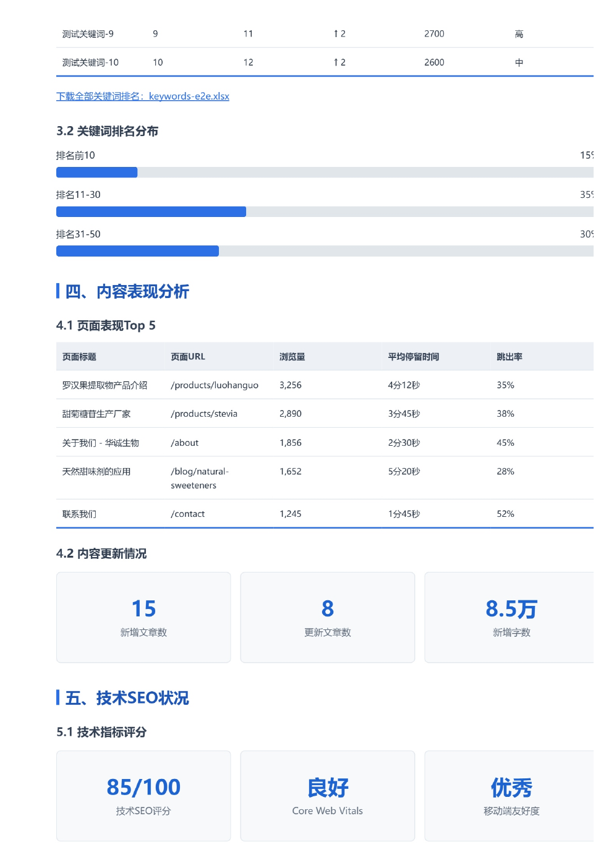Image resolution: width=614 pixels, height=868 pixels.
Task: Click the 跳出率 column header
Action: 510,357
